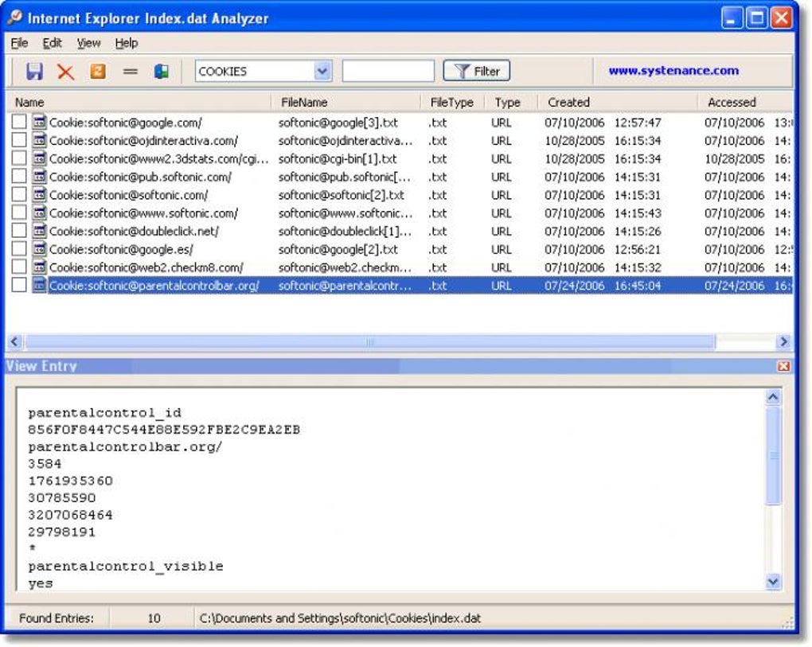Open the File menu
This screenshot has width=812, height=647.
tap(19, 43)
